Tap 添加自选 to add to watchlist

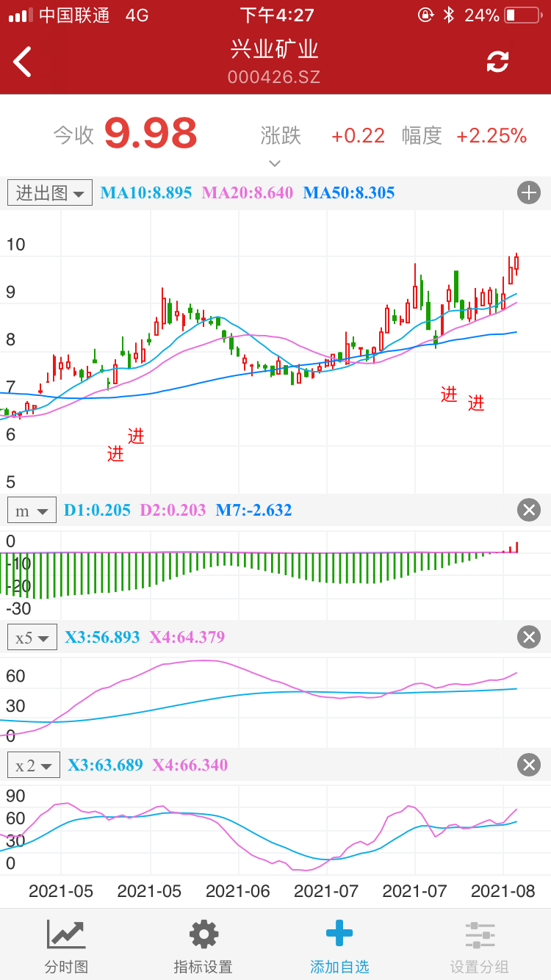point(339,945)
